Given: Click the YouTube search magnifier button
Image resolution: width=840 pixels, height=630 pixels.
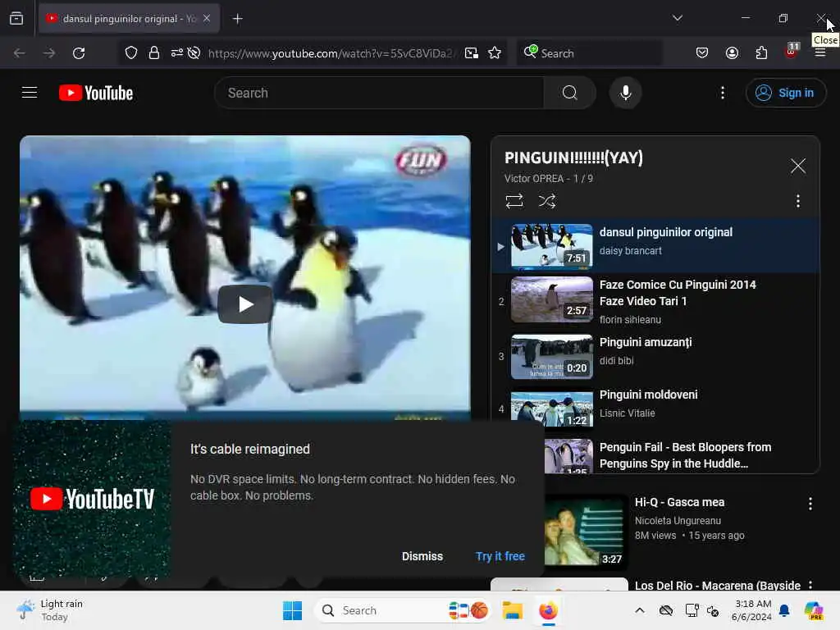Looking at the screenshot, I should (x=570, y=93).
